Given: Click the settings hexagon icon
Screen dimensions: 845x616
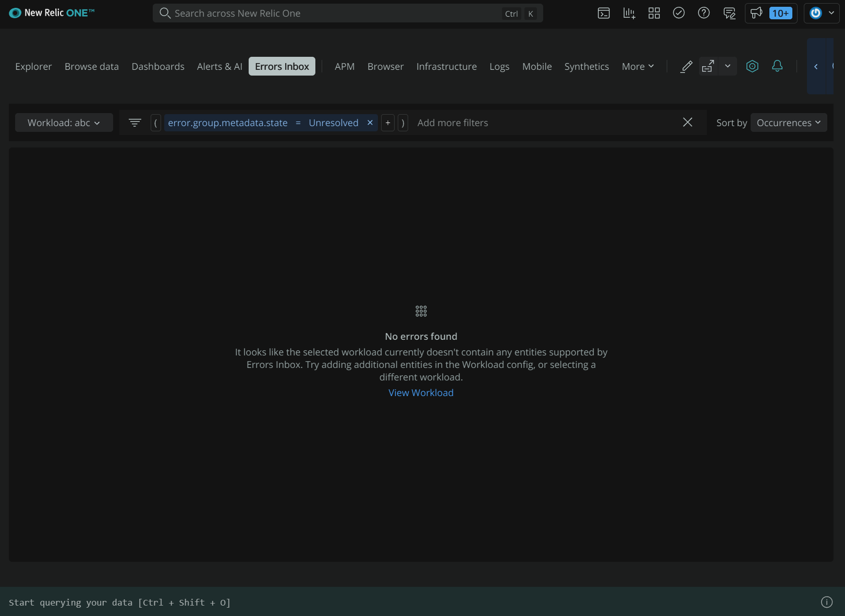Looking at the screenshot, I should (752, 66).
